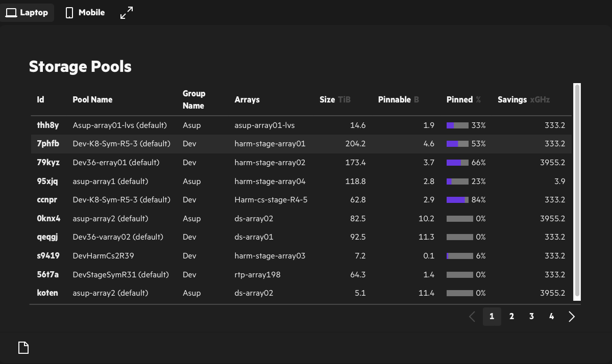Click pool name DevHarmCs2R39
The image size is (612, 364).
point(104,255)
